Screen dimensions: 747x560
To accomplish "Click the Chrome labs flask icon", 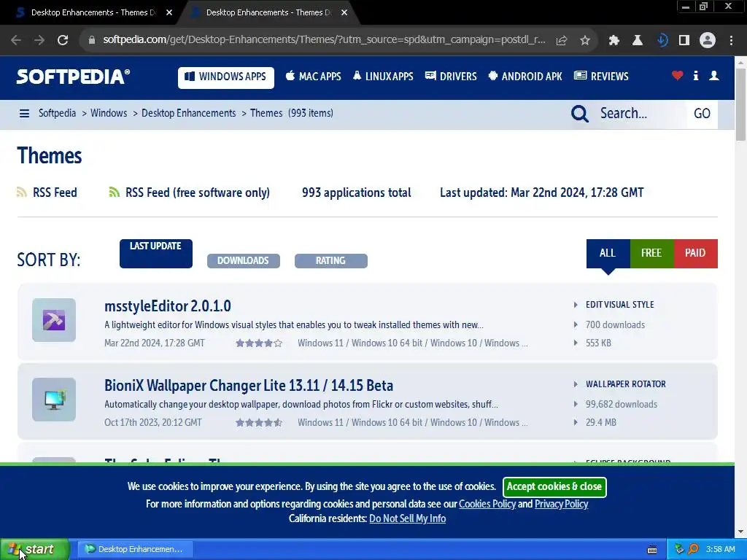I will [x=638, y=41].
